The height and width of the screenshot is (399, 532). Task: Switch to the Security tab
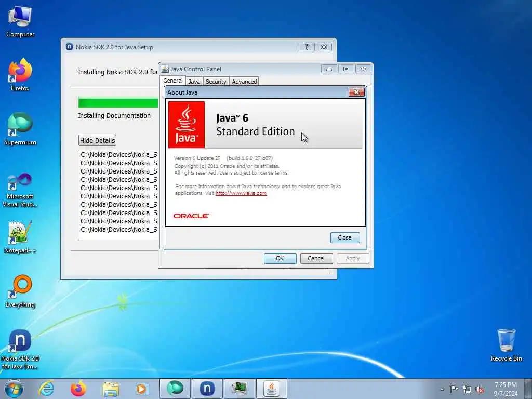pyautogui.click(x=216, y=82)
